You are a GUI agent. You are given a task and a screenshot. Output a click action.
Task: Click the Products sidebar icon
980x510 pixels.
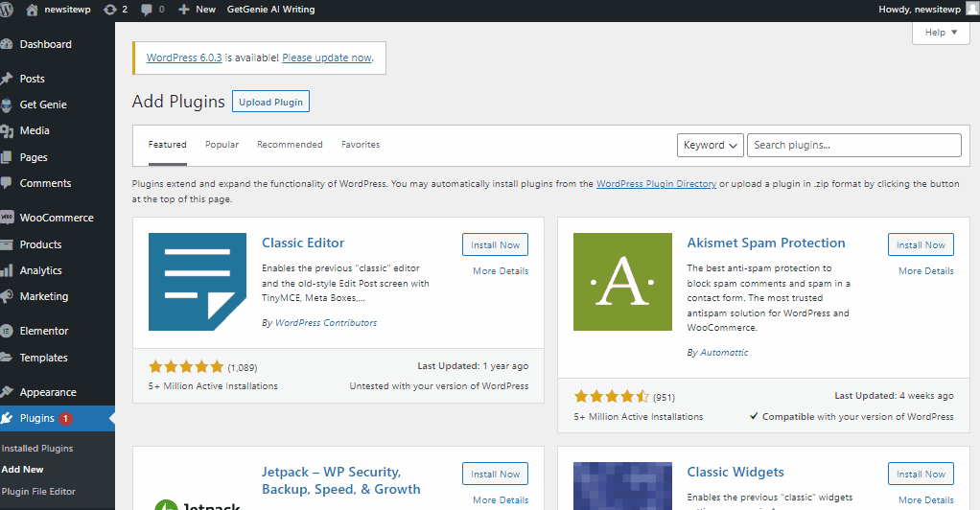tap(7, 244)
